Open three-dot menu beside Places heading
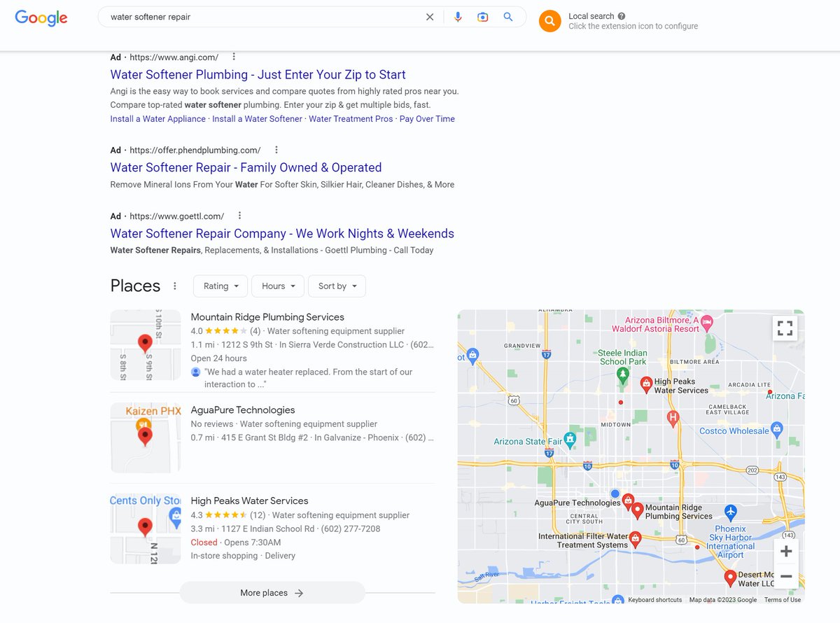 pos(175,286)
